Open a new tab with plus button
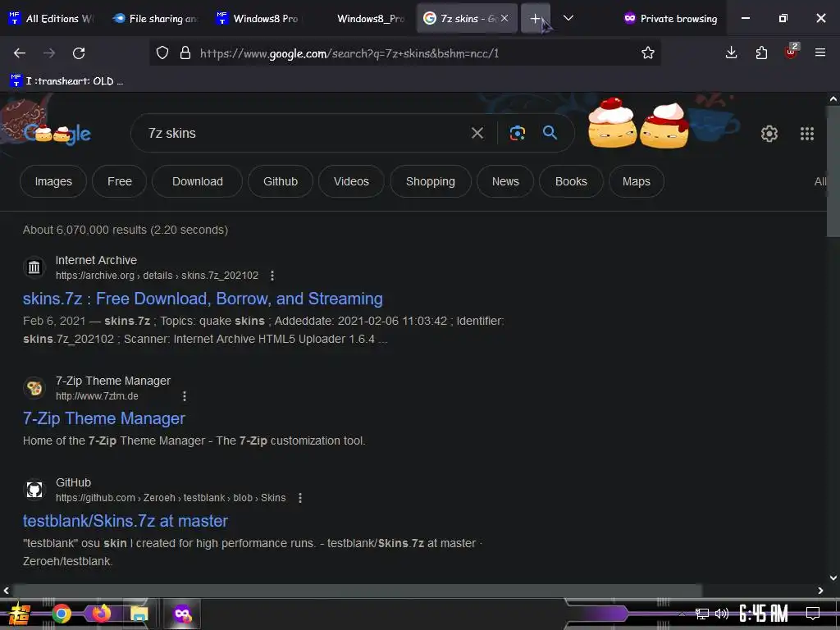The height and width of the screenshot is (630, 840). (x=535, y=18)
